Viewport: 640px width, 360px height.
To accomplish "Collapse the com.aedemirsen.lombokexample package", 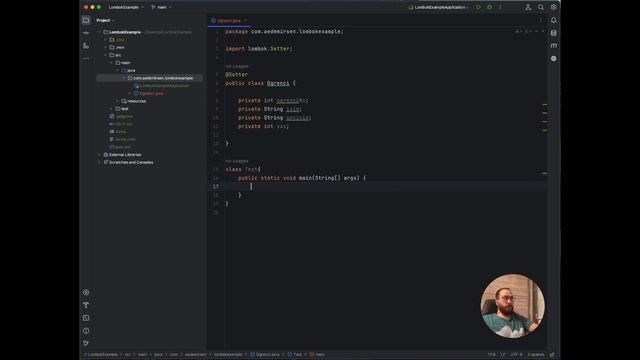I will click(x=124, y=78).
